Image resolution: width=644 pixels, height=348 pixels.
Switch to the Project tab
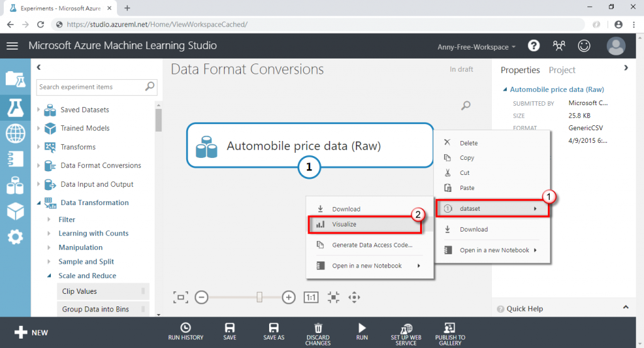(x=562, y=70)
